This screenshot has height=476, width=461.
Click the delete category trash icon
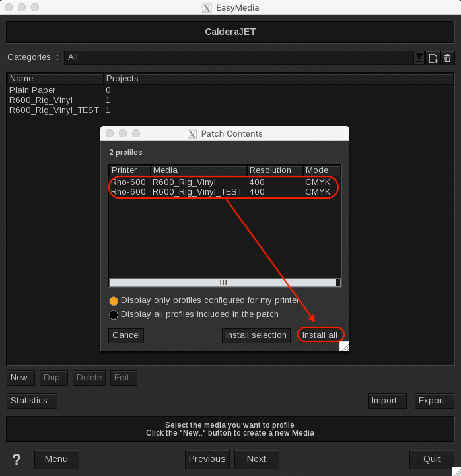447,57
